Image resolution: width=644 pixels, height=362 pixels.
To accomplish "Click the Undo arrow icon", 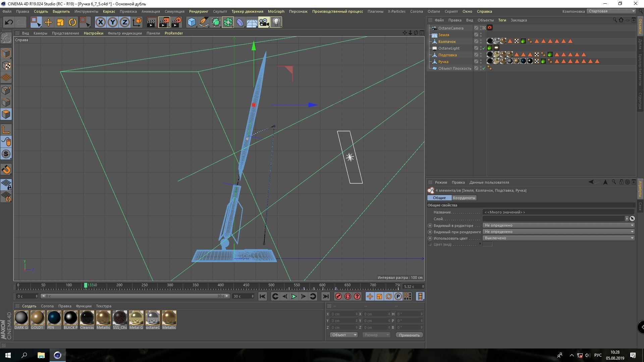I will [9, 22].
